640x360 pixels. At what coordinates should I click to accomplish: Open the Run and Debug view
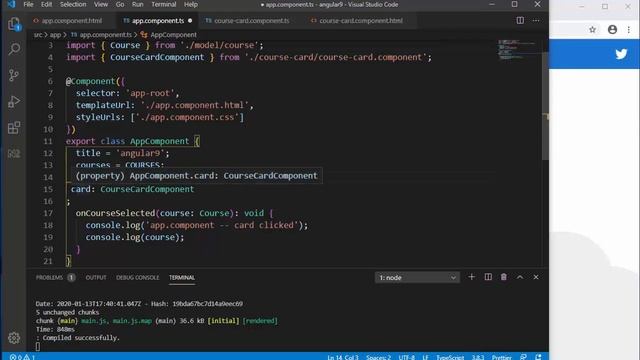click(14, 101)
